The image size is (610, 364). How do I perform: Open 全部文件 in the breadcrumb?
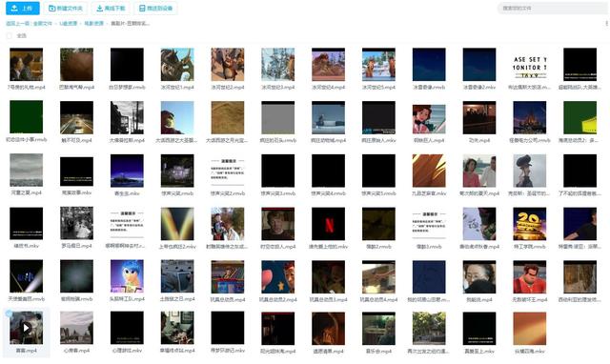[42, 24]
